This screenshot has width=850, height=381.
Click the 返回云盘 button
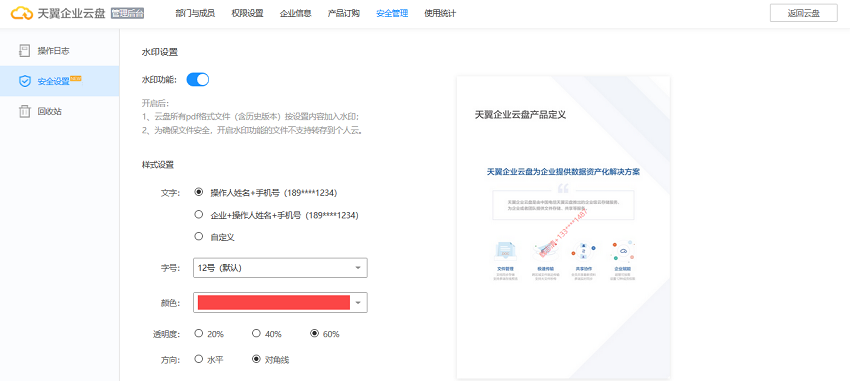[803, 14]
